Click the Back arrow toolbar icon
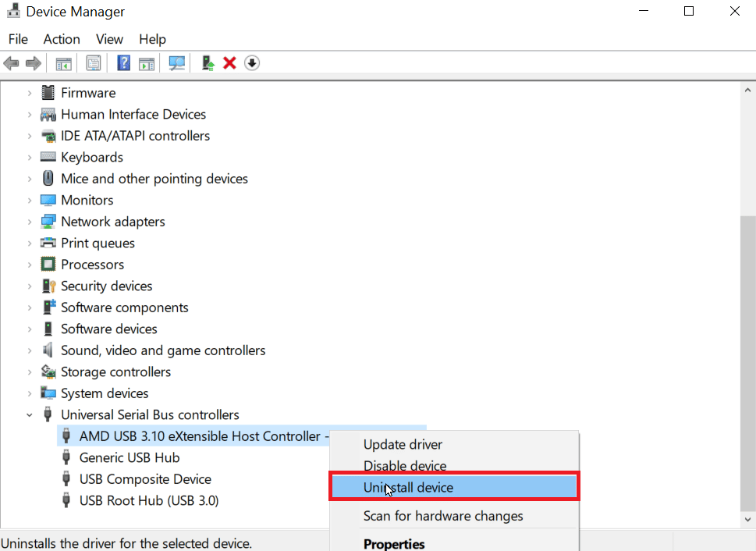Screen dimensions: 756x551 coord(11,63)
